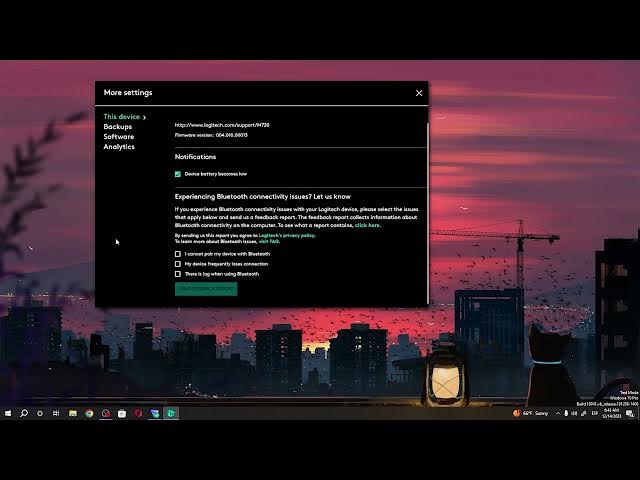This screenshot has height=480, width=640.
Task: Open the volume tray icon
Action: pos(574,413)
